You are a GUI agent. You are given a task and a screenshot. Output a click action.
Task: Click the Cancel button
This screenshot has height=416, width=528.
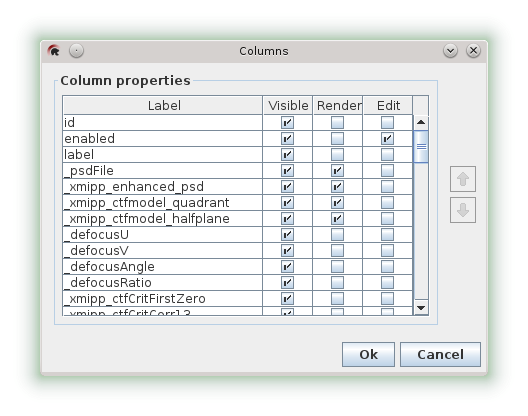440,354
